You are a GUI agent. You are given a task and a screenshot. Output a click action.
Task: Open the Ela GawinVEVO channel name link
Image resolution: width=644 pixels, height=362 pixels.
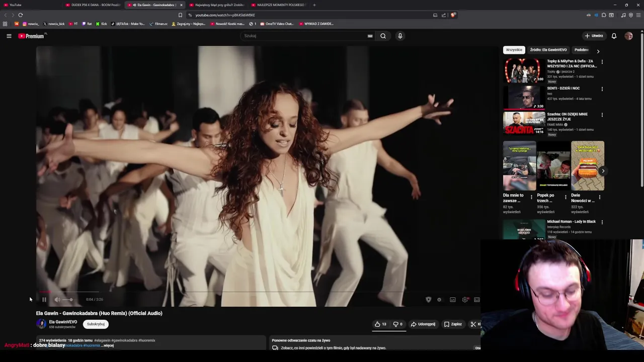point(63,322)
